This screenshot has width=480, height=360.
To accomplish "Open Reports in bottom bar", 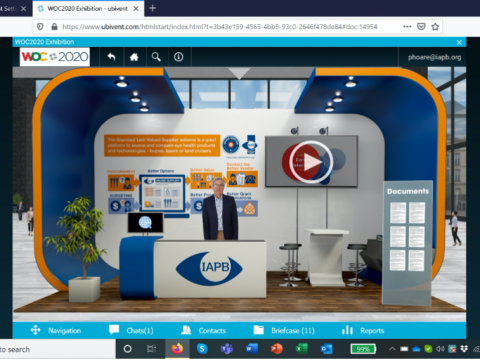I will point(363,330).
